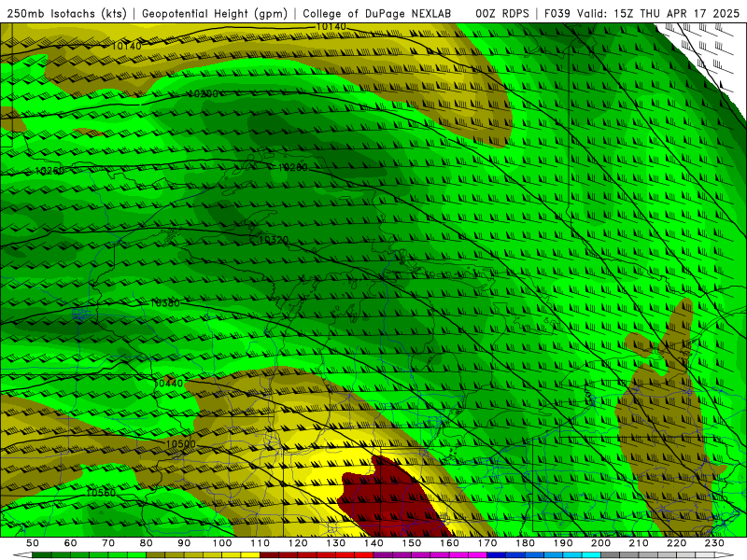
Task: Click the color bar value 190
Action: [x=563, y=543]
